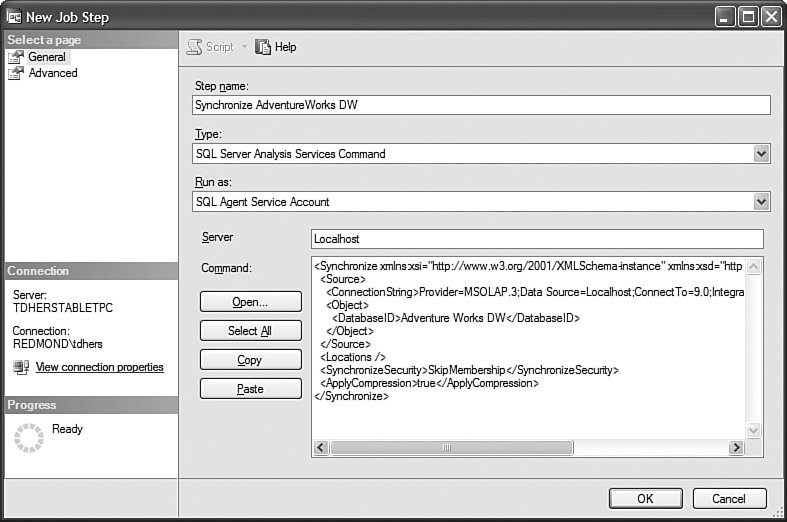Click the TDHERSTABLETPC server name

coord(63,308)
